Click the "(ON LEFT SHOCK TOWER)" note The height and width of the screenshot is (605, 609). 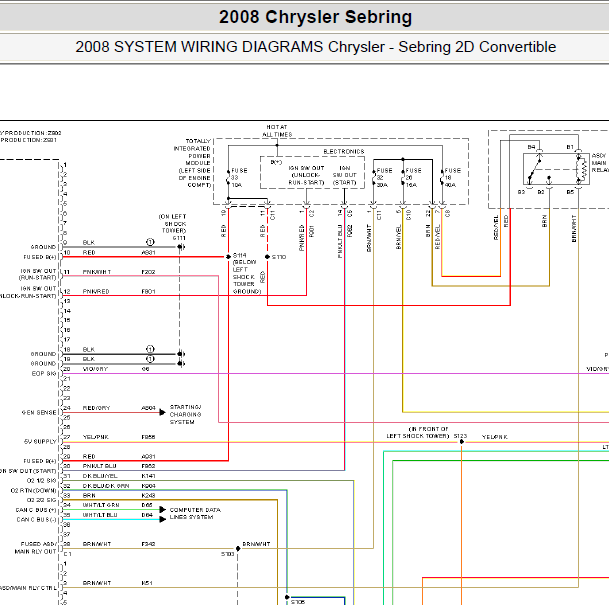pyautogui.click(x=172, y=224)
